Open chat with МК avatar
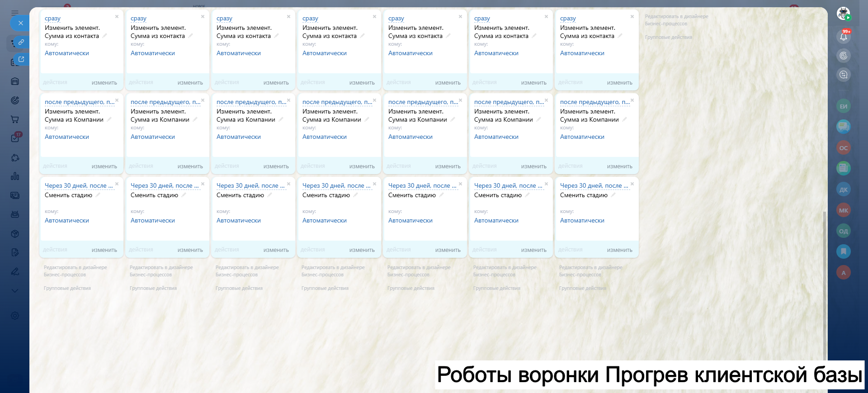Image resolution: width=868 pixels, height=393 pixels. point(844,210)
